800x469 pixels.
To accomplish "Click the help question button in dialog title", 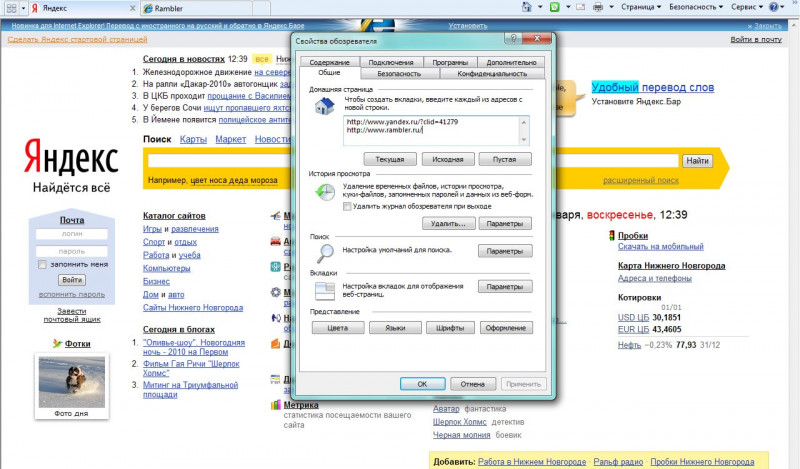I will [x=513, y=38].
